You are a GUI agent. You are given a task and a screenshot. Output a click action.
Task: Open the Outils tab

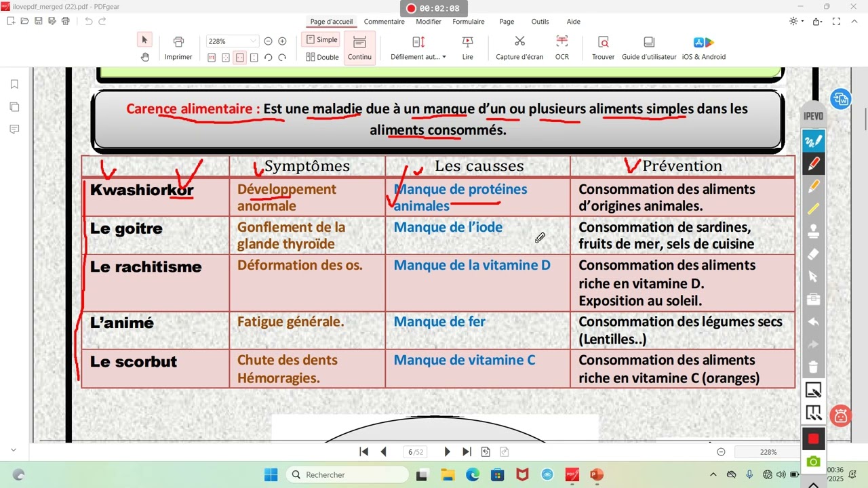tap(540, 22)
